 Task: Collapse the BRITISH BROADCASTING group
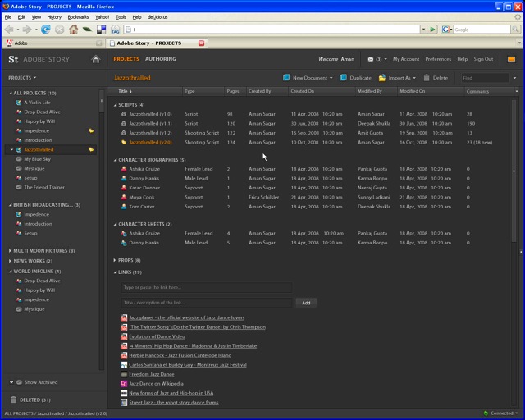10,204
